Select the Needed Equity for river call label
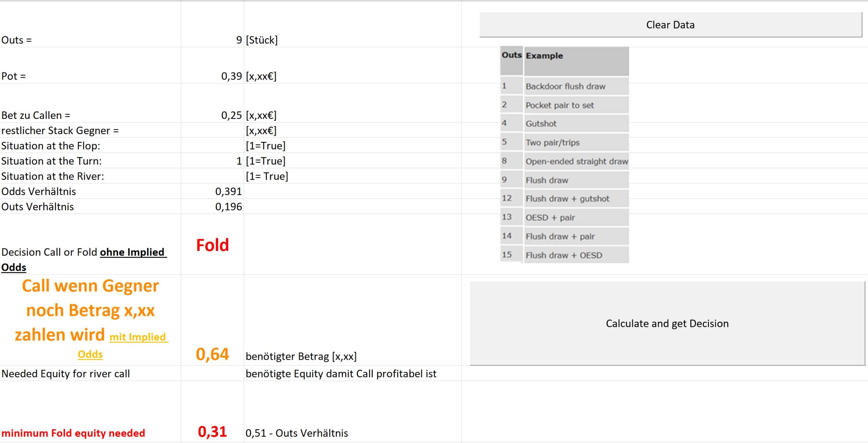This screenshot has height=443, width=868. pyautogui.click(x=65, y=374)
